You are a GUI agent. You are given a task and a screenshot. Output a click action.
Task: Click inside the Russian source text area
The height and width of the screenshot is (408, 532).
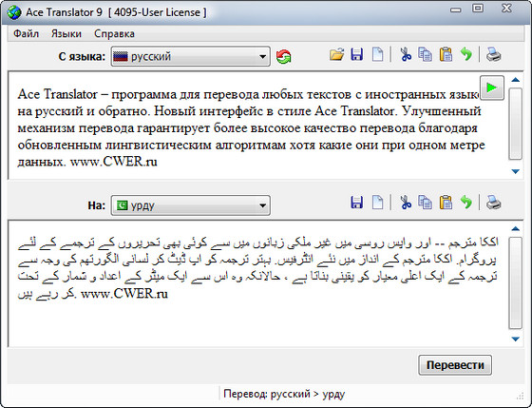click(x=257, y=126)
